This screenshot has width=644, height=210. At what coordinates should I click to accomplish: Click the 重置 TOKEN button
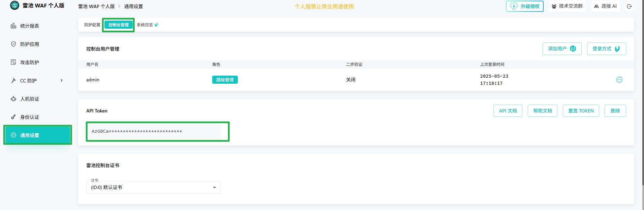pyautogui.click(x=581, y=111)
